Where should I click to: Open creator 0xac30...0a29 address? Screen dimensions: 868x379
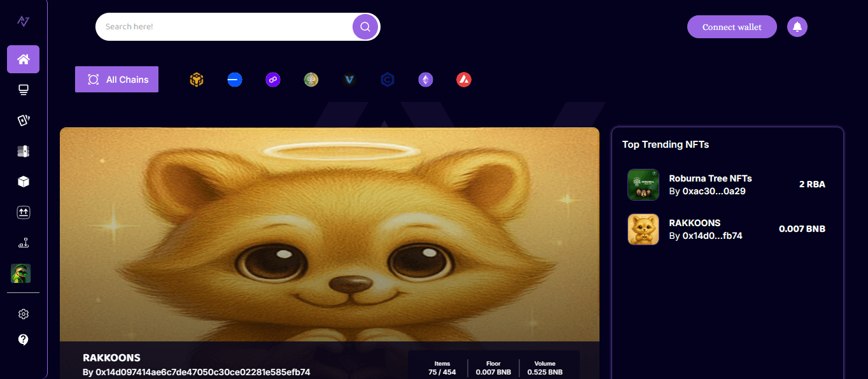[713, 190]
